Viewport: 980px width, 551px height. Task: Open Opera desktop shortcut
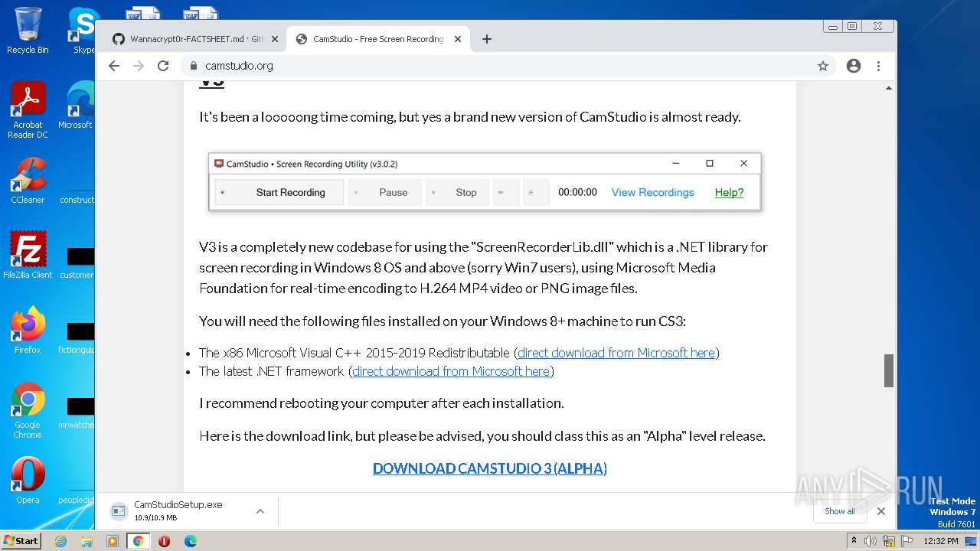(x=28, y=480)
